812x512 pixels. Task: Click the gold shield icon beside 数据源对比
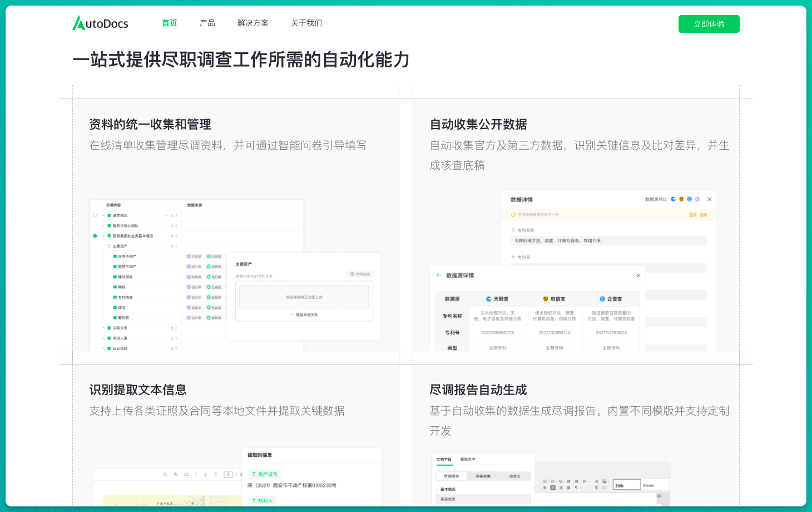(681, 199)
